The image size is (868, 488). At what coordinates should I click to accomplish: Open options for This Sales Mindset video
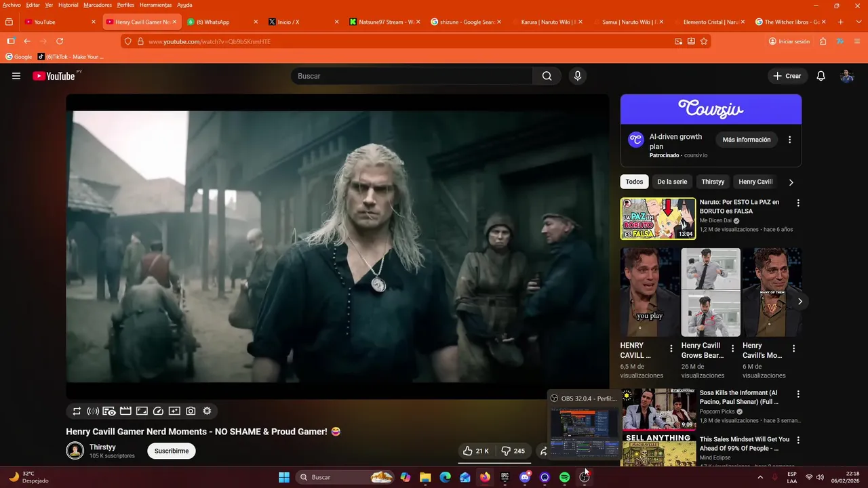tap(798, 440)
